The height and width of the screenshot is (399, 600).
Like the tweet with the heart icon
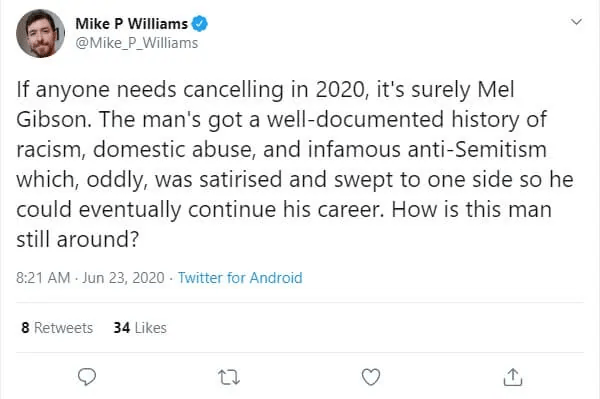[x=371, y=377]
